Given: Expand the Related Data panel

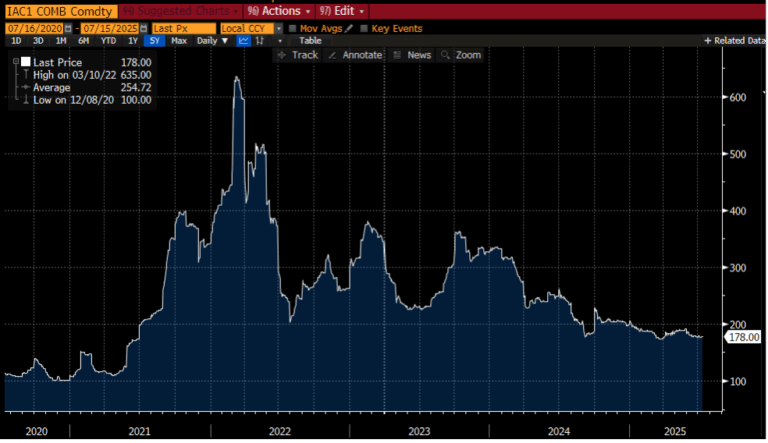Looking at the screenshot, I should tap(735, 41).
